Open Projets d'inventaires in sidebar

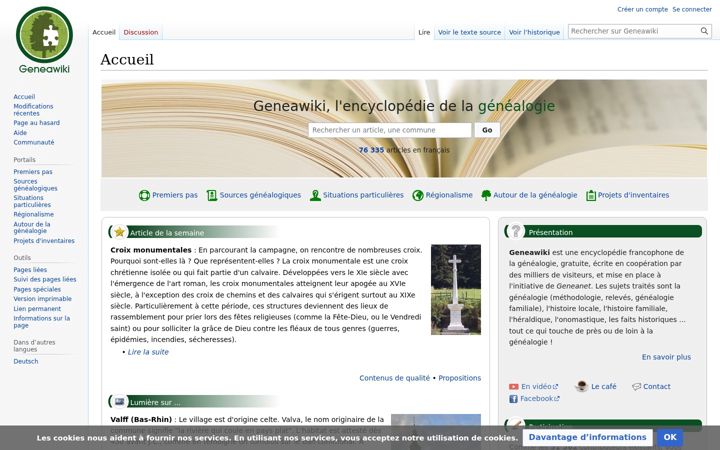44,241
